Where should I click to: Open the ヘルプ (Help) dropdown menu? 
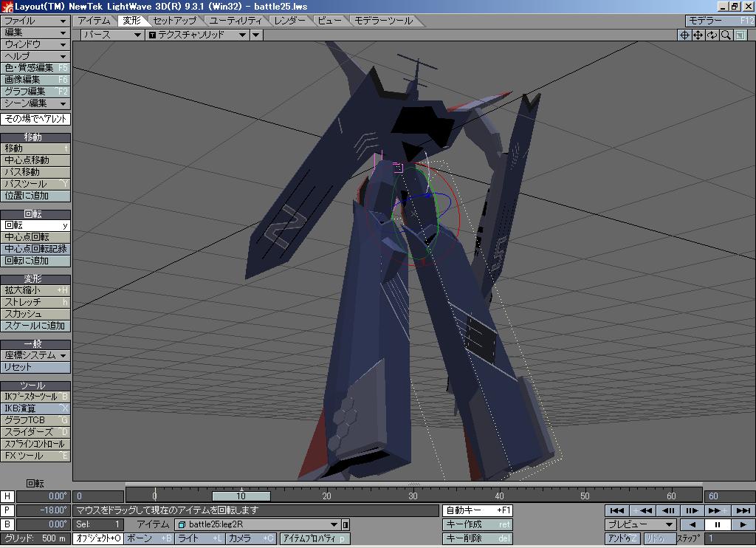tap(35, 56)
